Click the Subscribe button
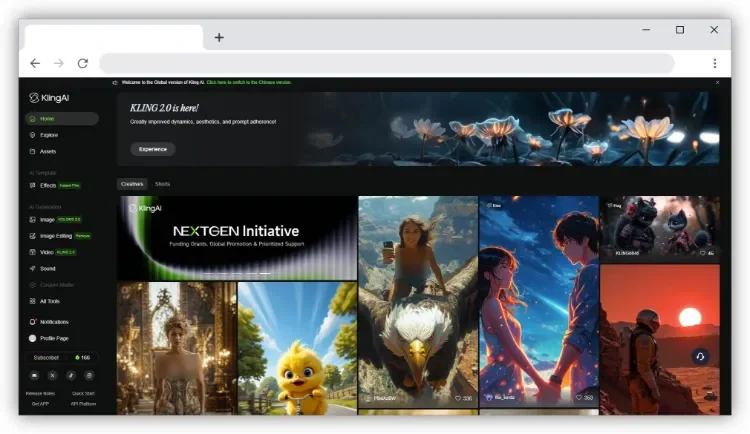Screen dimensions: 750x434 (x=47, y=357)
